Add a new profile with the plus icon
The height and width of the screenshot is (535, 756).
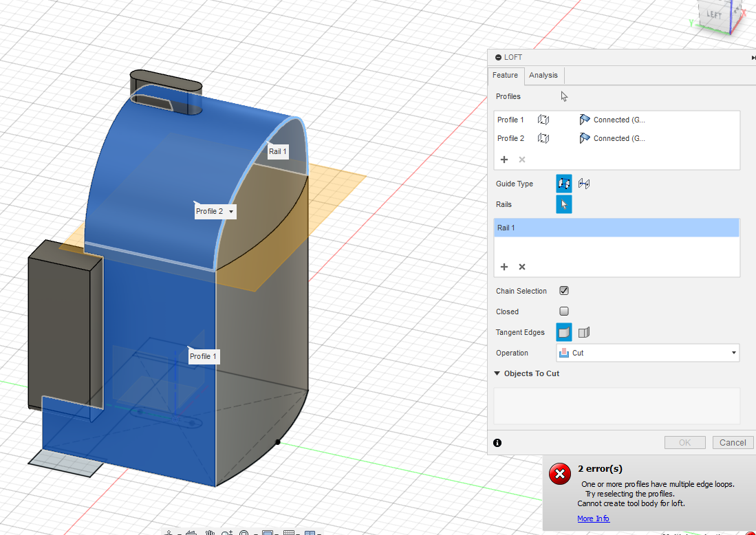pyautogui.click(x=504, y=159)
